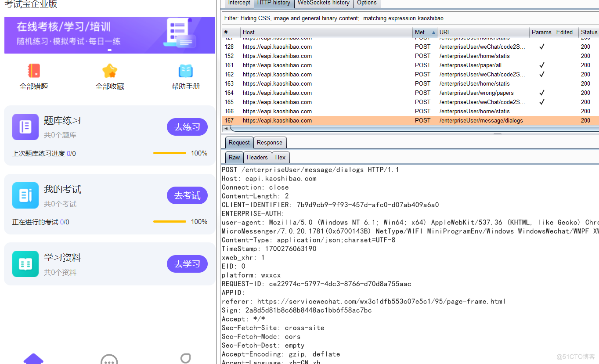
Task: Click the 学习资料 green book icon
Action: [x=25, y=264]
